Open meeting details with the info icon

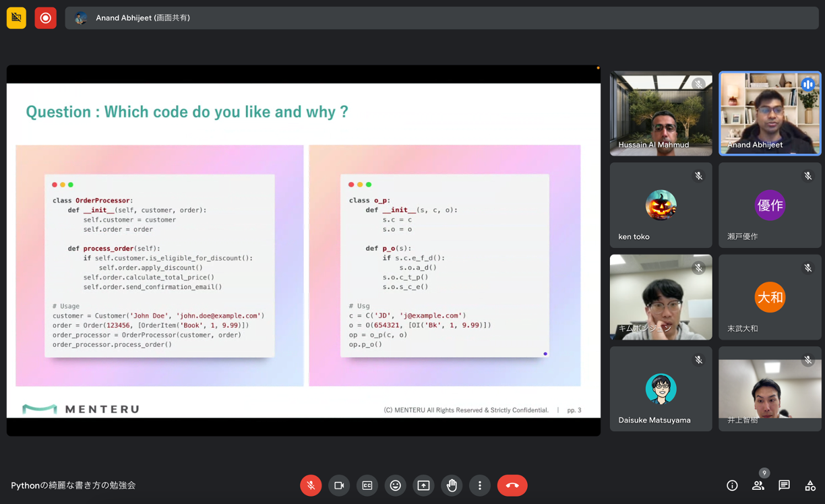tap(732, 485)
